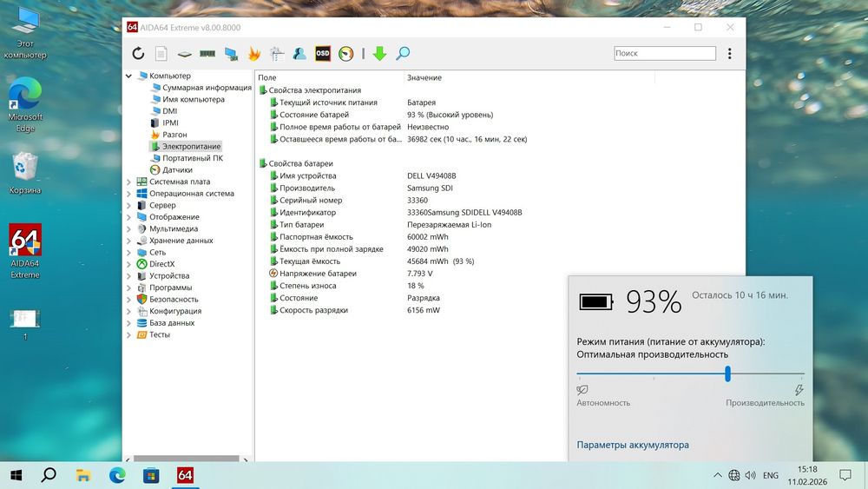This screenshot has height=489, width=868.
Task: Collapse the Компьютер tree node
Action: [129, 76]
